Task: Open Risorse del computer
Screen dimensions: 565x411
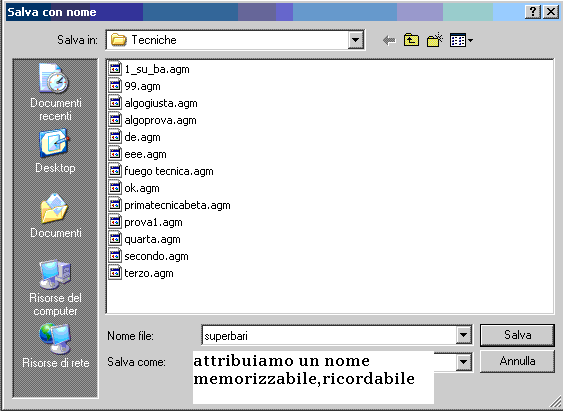Action: [x=55, y=288]
